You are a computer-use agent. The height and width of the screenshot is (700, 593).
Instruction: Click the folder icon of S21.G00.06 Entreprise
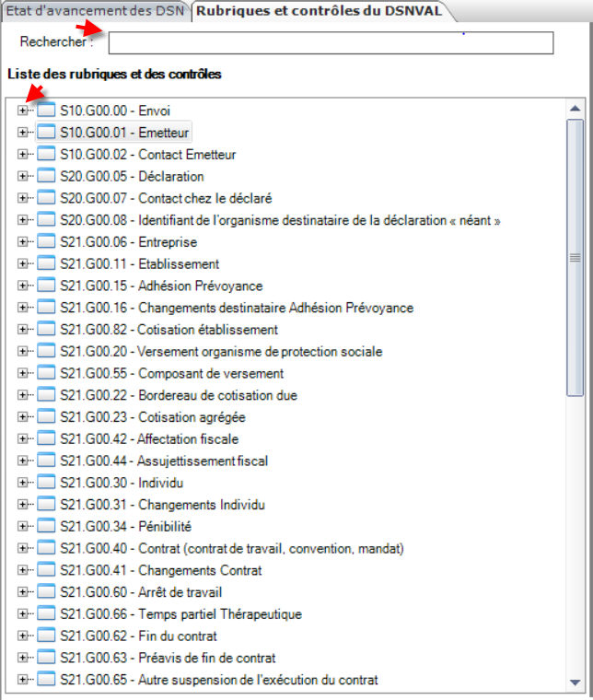coord(46,240)
